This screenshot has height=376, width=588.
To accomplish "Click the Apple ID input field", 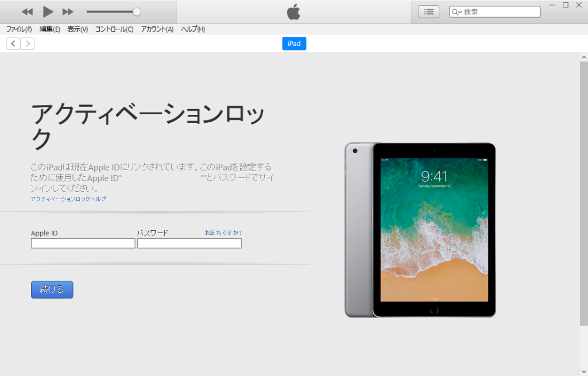I will coord(83,243).
